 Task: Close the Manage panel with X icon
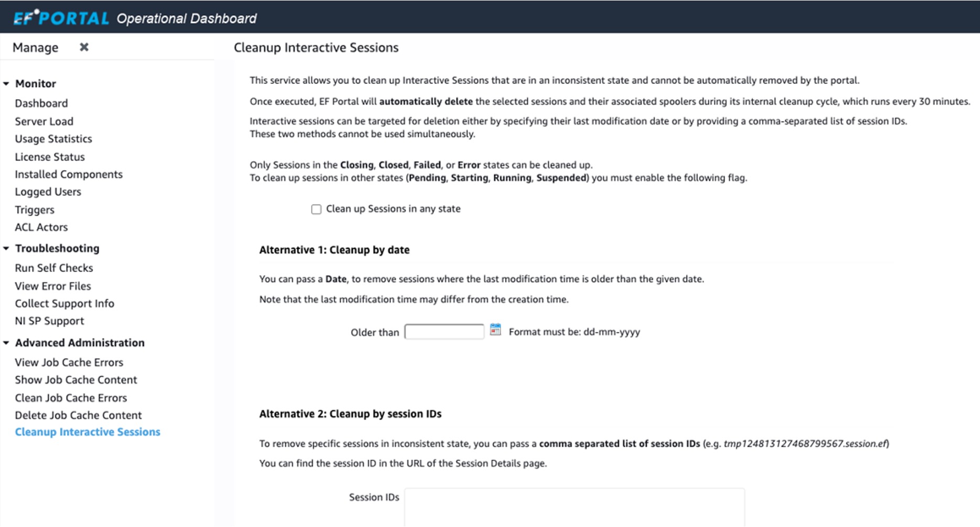pyautogui.click(x=84, y=47)
